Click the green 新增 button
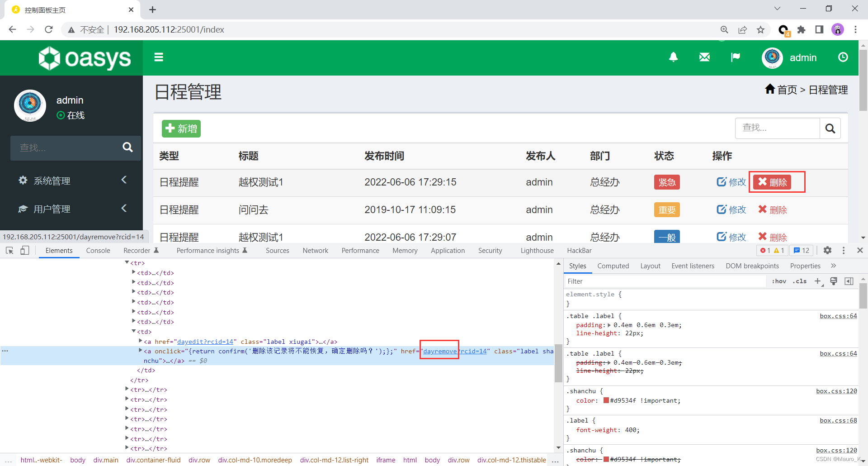 181,128
